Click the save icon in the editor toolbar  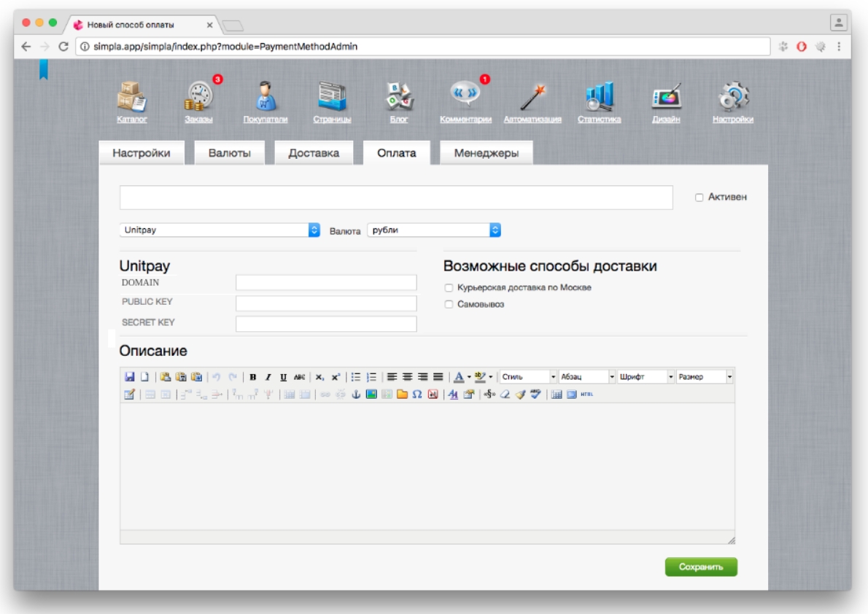[129, 377]
